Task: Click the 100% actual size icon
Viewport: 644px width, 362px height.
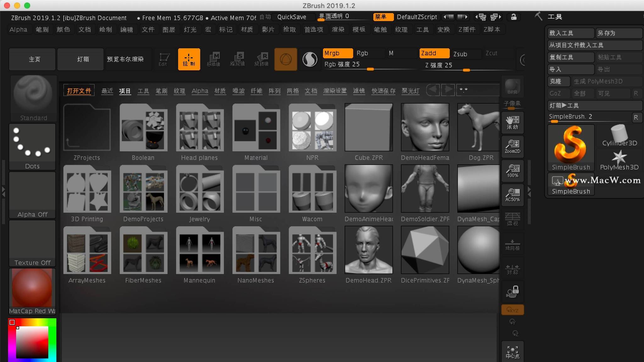Action: tap(513, 171)
